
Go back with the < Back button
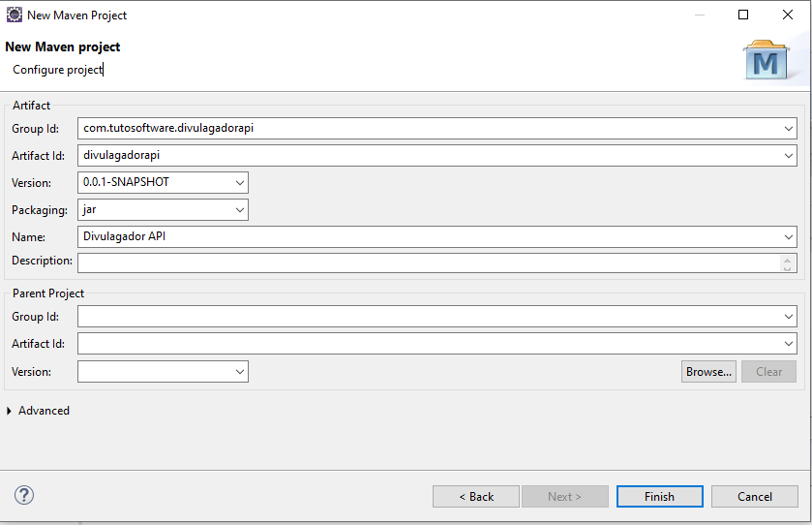[x=476, y=497]
